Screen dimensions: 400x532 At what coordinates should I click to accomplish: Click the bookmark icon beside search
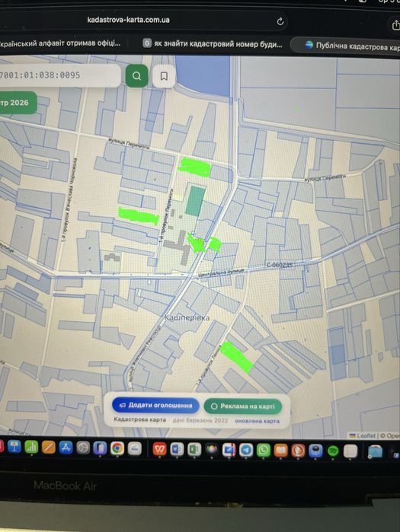tap(164, 76)
